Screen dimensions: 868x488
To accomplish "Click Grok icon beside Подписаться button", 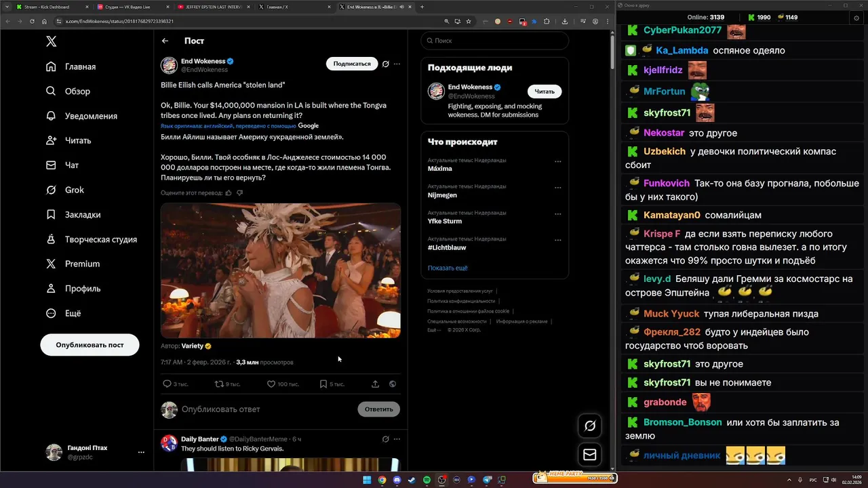I will 385,64.
